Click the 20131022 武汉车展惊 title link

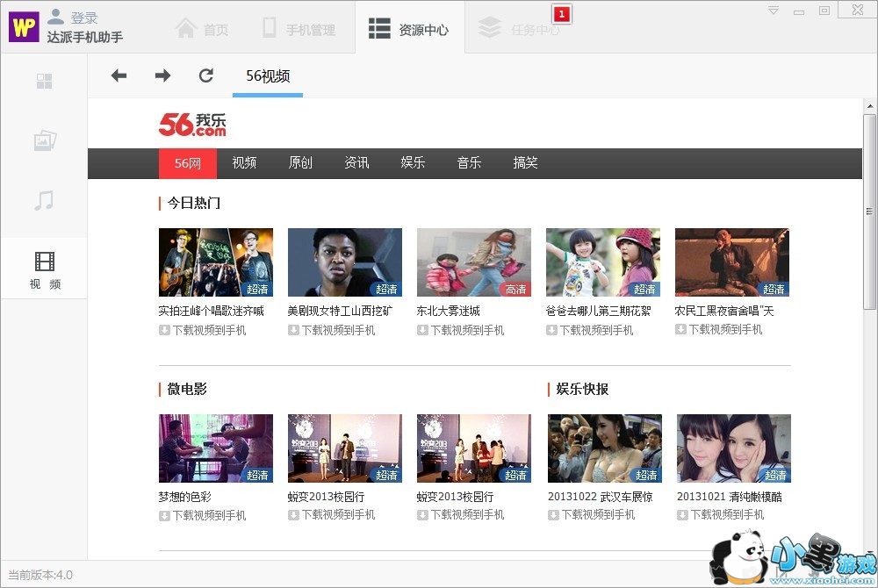point(601,497)
